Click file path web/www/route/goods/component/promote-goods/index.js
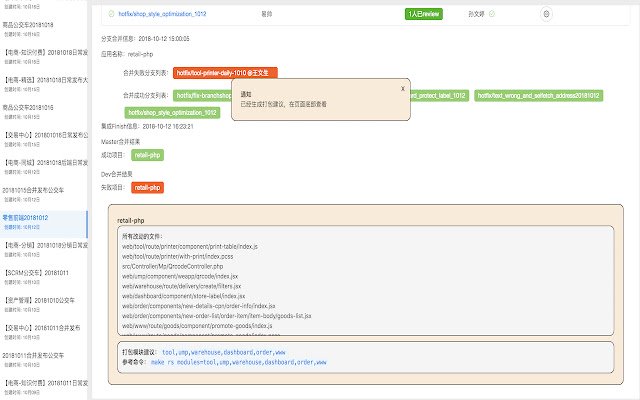This screenshot has height=400, width=640. [x=197, y=326]
